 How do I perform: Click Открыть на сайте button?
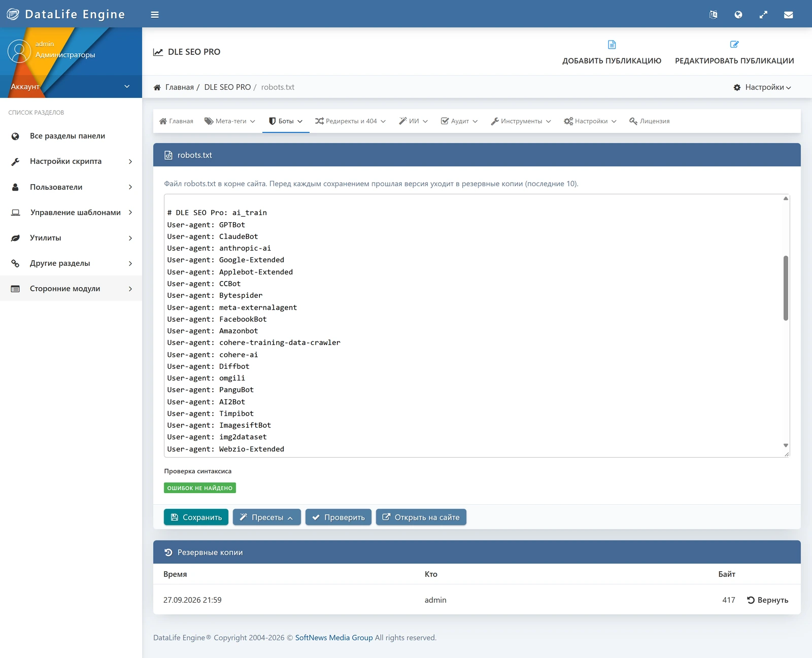[421, 517]
